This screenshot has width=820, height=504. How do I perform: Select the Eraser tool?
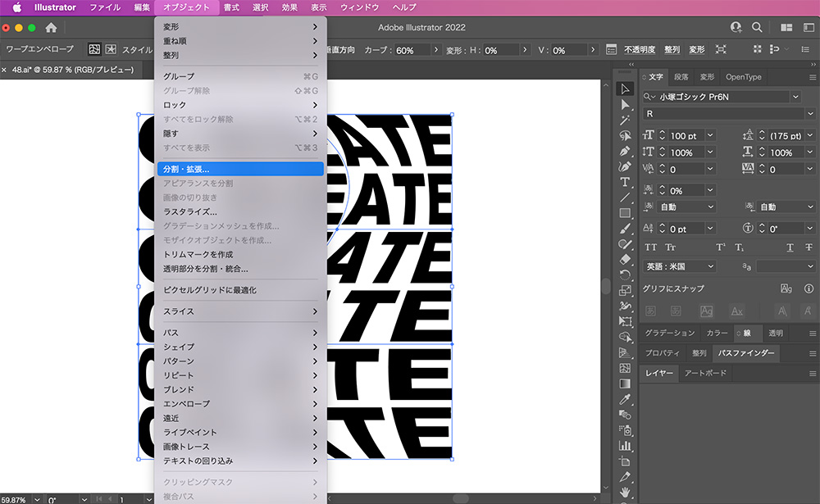[x=625, y=259]
